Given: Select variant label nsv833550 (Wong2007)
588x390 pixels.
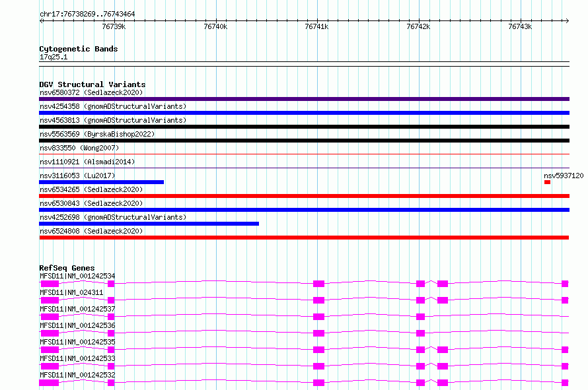Looking at the screenshot, I should pyautogui.click(x=79, y=148).
